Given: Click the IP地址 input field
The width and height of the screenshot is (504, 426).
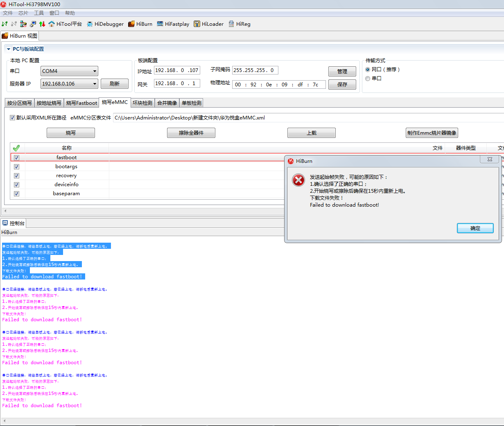Looking at the screenshot, I should click(x=177, y=70).
